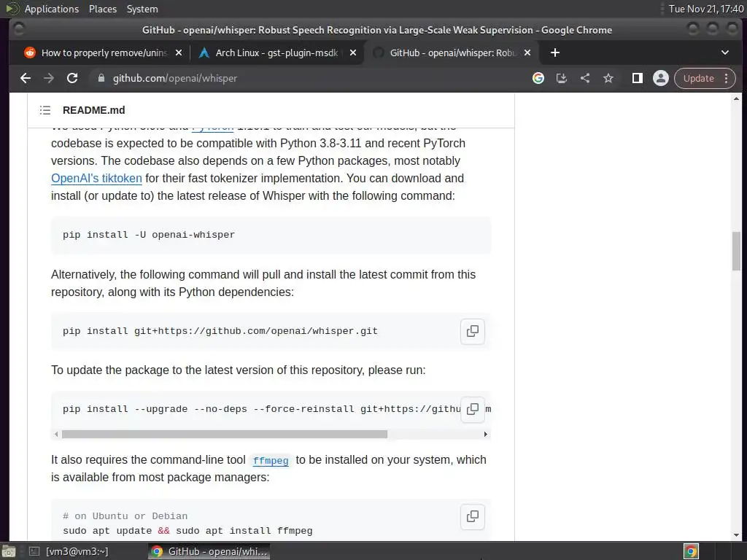This screenshot has height=560, width=747.
Task: Follow the OpenAI's tiktoken link
Action: [96, 178]
